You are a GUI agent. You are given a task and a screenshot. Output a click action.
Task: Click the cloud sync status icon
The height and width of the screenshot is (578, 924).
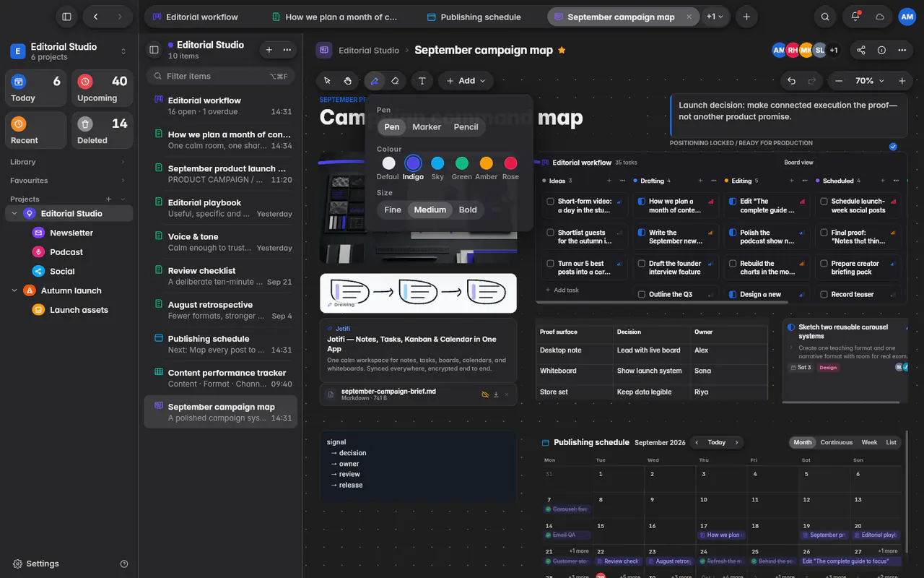pos(879,17)
